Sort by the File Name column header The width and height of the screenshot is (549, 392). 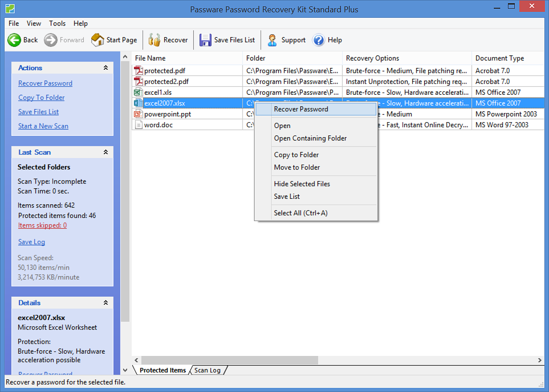[x=187, y=58]
